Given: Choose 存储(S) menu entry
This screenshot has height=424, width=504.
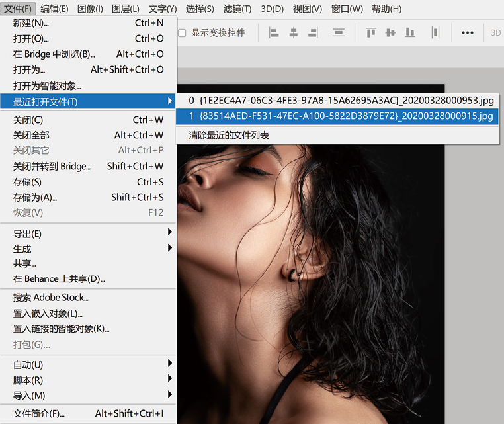Looking at the screenshot, I should click(x=88, y=182).
